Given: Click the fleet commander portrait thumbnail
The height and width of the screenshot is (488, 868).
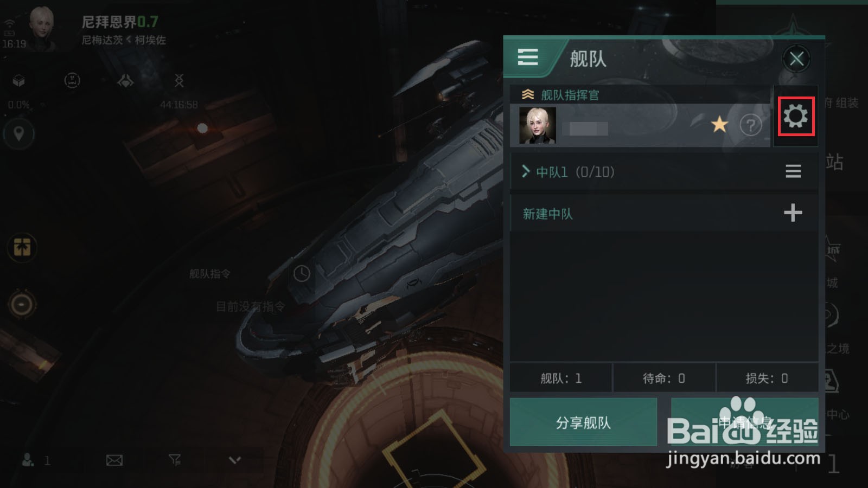Looking at the screenshot, I should point(538,125).
